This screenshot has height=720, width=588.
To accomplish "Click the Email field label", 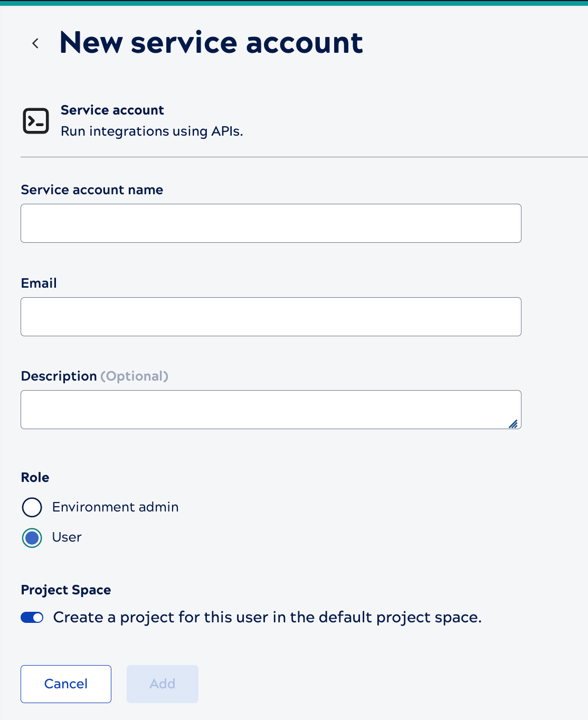I will point(39,283).
